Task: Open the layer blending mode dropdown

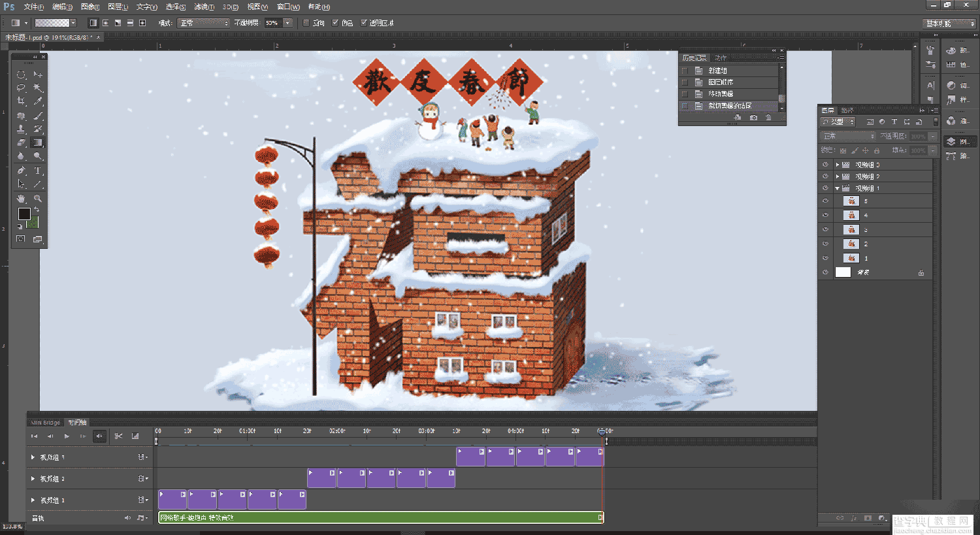Action: click(847, 136)
